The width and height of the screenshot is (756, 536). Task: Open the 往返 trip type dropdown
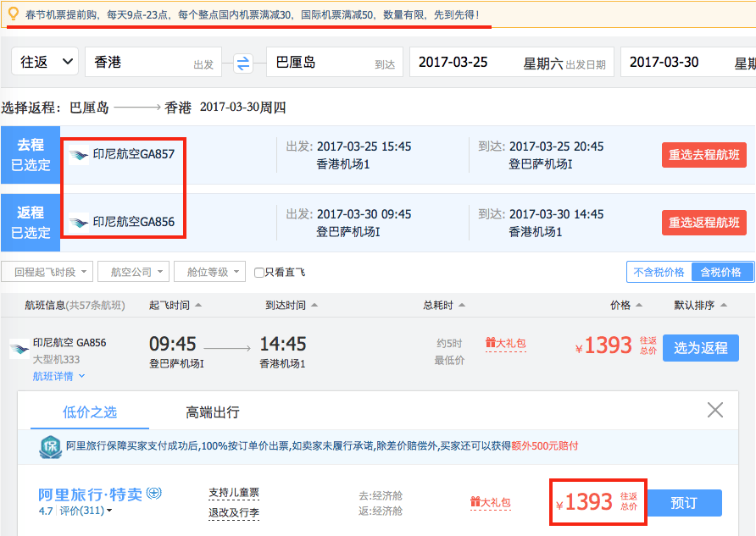45,62
